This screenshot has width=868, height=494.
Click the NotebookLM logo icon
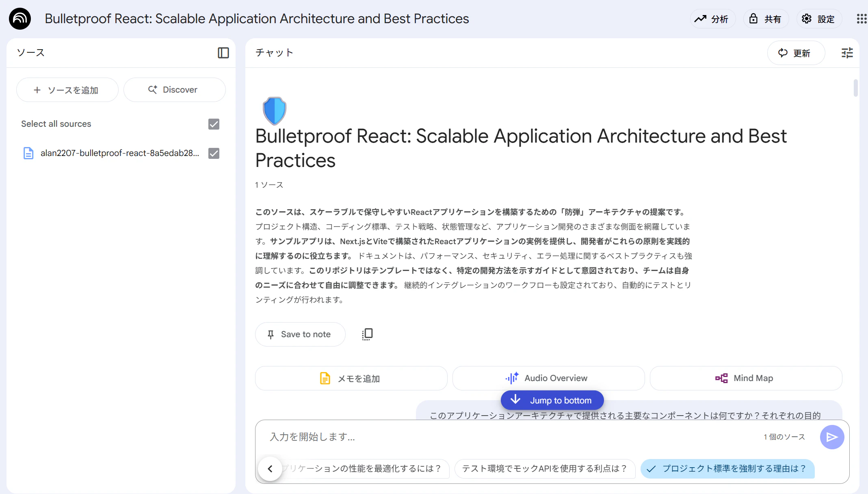[x=20, y=19]
